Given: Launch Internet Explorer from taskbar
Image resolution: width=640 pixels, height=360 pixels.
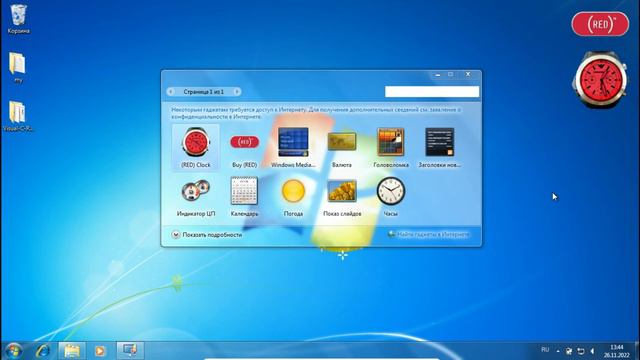Looking at the screenshot, I should point(43,351).
